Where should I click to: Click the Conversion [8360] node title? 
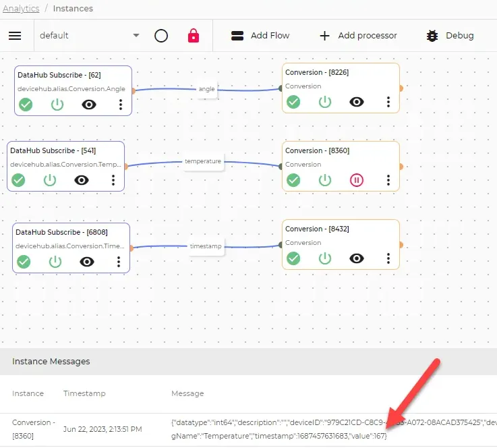coord(317,150)
